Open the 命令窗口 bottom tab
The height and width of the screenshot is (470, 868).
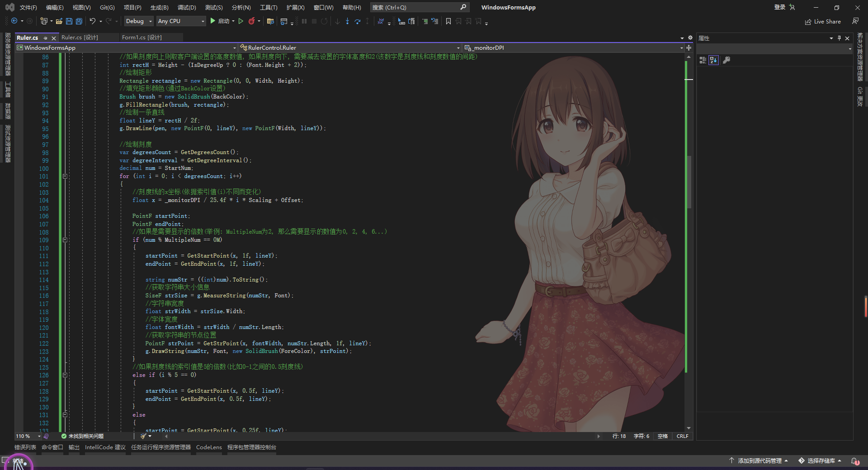point(52,447)
